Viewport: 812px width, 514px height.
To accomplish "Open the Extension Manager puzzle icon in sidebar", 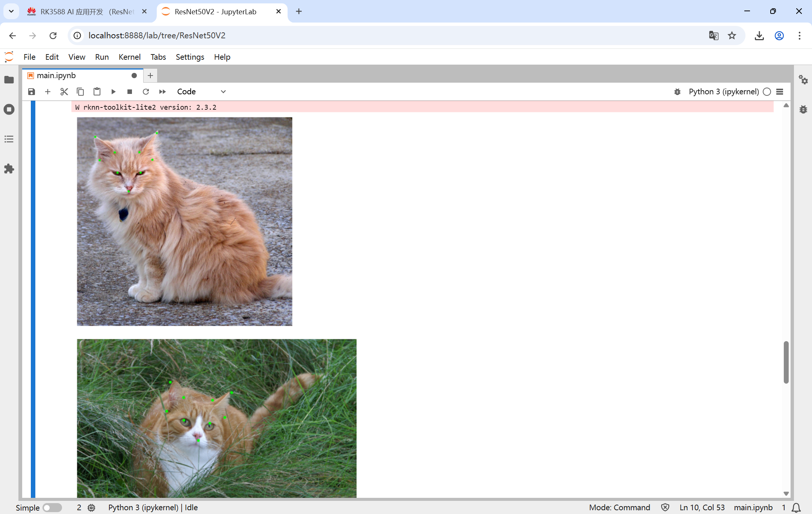I will click(x=9, y=169).
